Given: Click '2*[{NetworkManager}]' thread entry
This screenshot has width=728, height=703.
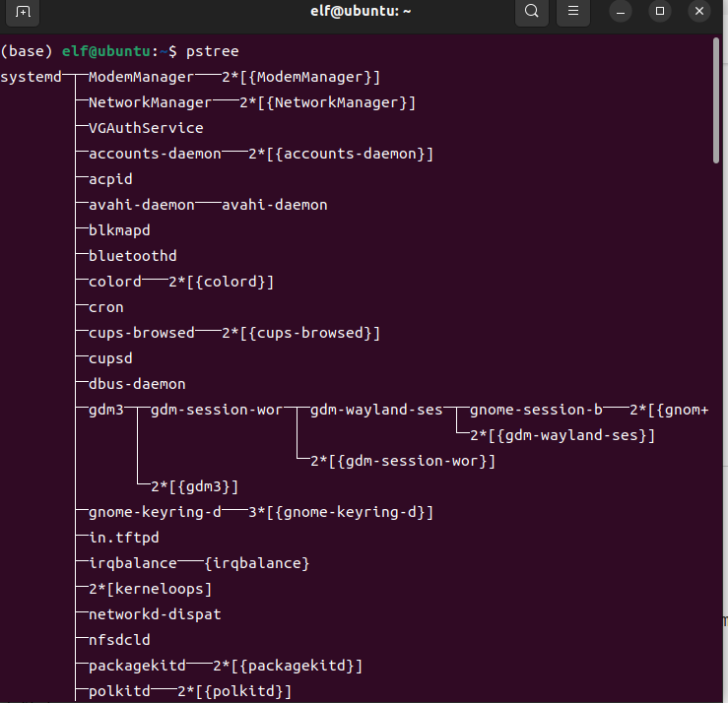Looking at the screenshot, I should coord(327,102).
